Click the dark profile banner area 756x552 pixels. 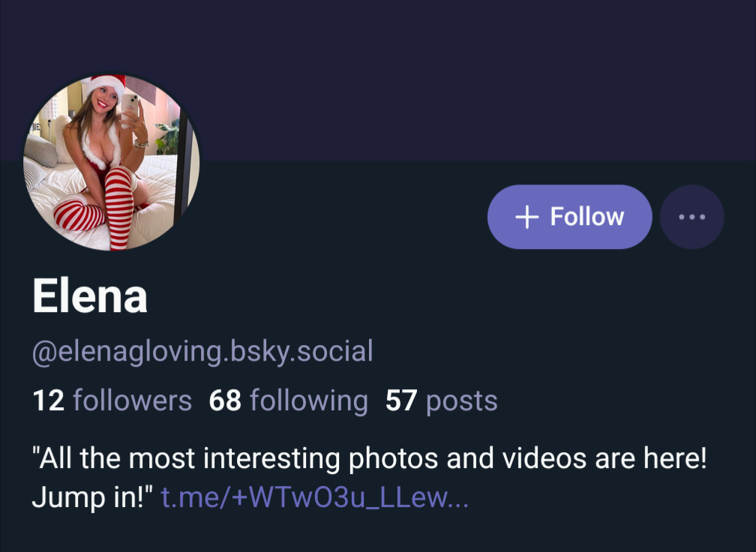click(x=450, y=75)
